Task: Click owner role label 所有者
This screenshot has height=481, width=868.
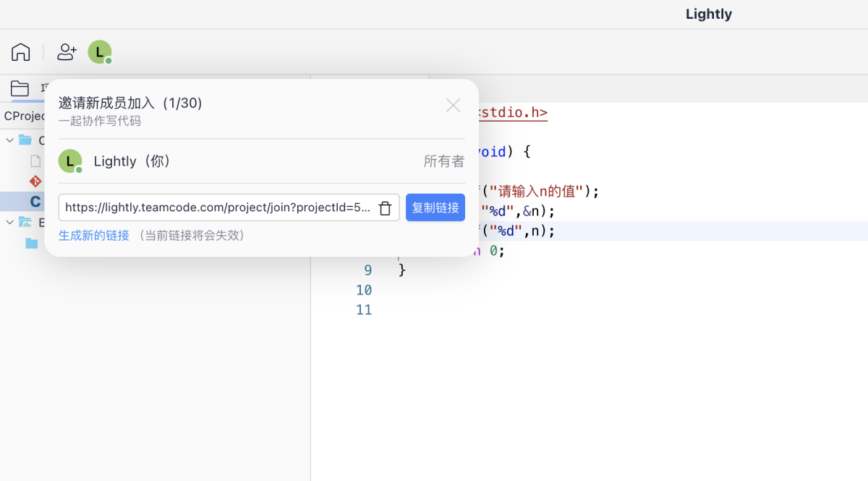Action: (444, 161)
